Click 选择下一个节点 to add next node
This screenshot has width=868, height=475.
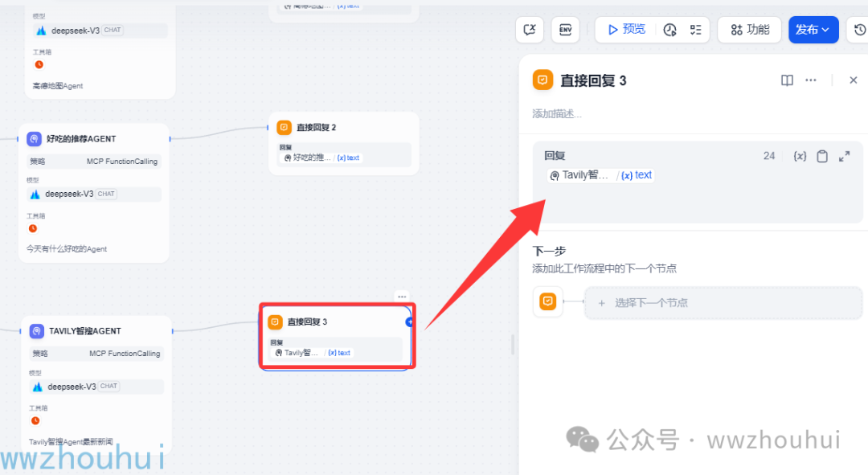click(723, 303)
